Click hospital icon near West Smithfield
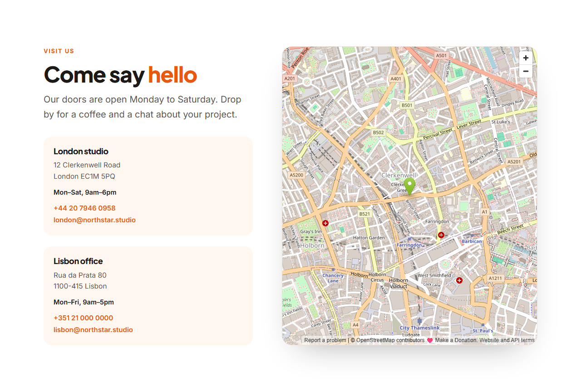Screen dimensions: 581x392 click(459, 280)
